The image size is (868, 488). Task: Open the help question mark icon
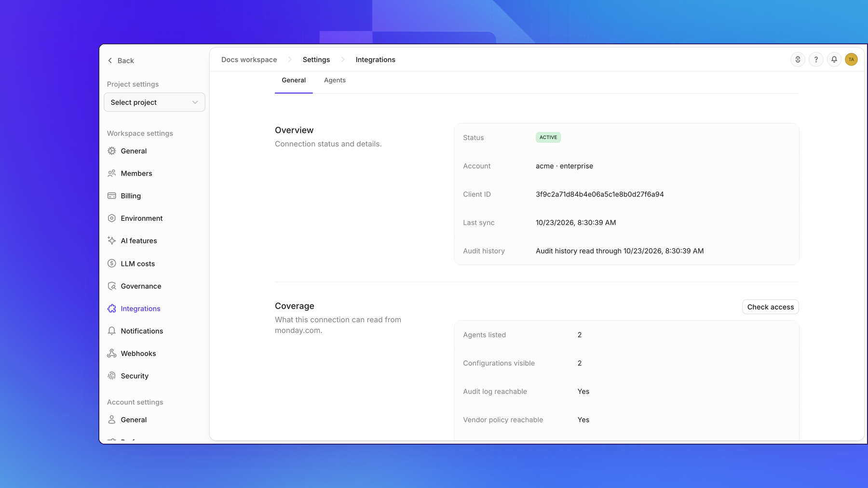click(816, 60)
